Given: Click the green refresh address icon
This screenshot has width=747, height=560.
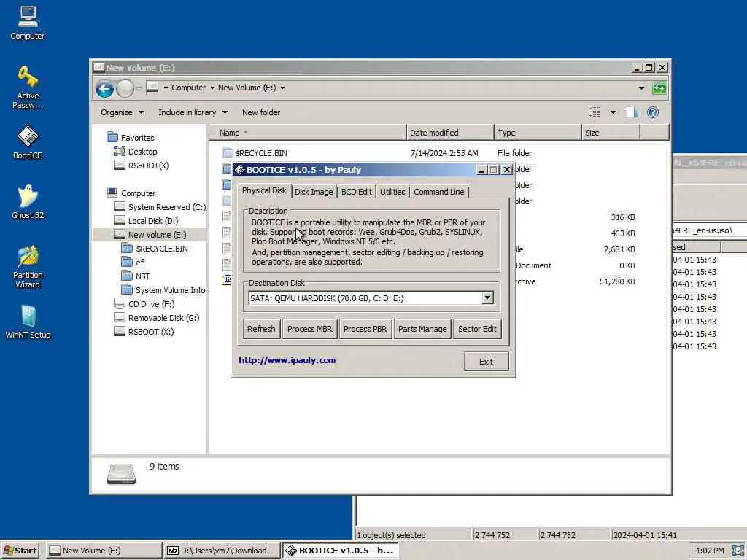Looking at the screenshot, I should pos(659,88).
